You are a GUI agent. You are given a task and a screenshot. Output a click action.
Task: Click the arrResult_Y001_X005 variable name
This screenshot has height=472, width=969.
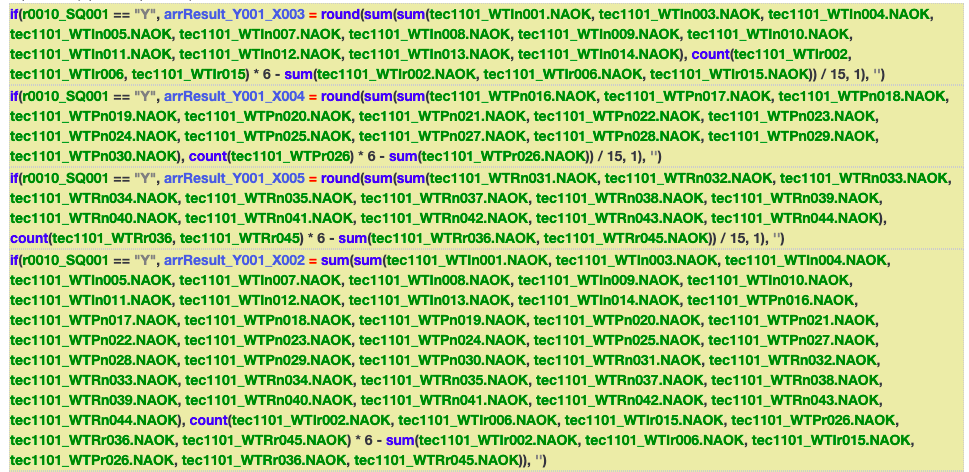(x=234, y=177)
